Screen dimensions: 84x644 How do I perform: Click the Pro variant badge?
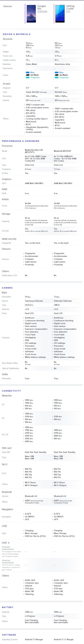coord(68,12)
